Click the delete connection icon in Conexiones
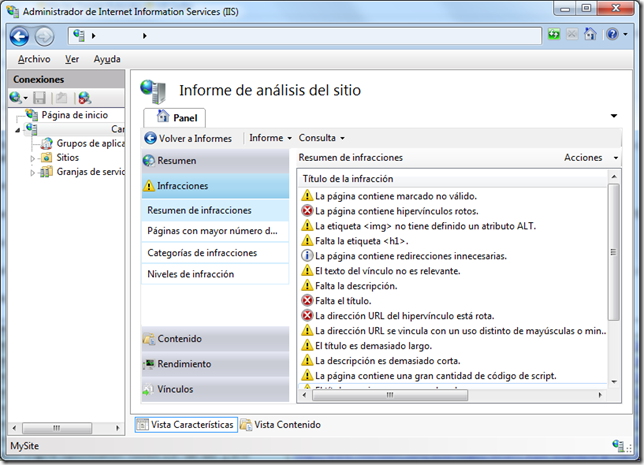This screenshot has height=465, width=644. click(85, 98)
